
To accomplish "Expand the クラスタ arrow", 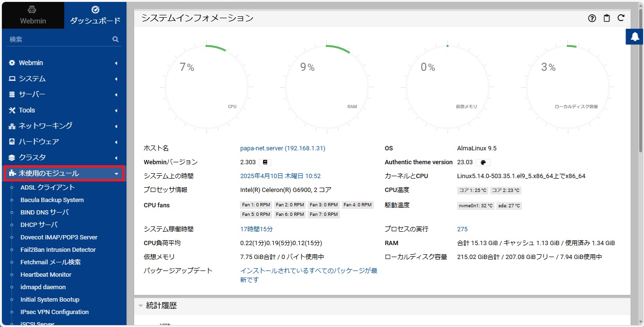I will pyautogui.click(x=116, y=158).
